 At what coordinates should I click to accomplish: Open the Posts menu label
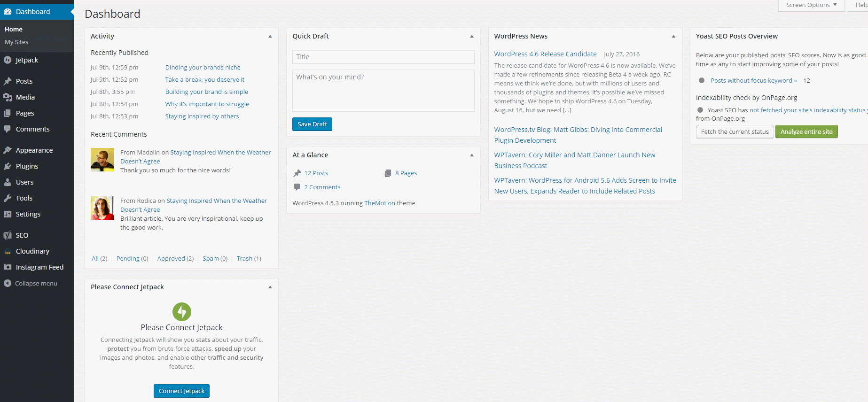24,81
